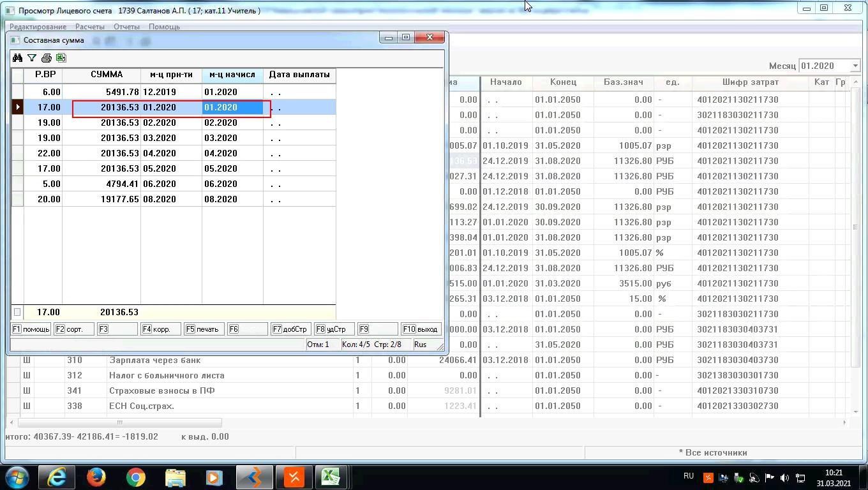Click the F5 печать button
The height and width of the screenshot is (490, 868).
[204, 329]
